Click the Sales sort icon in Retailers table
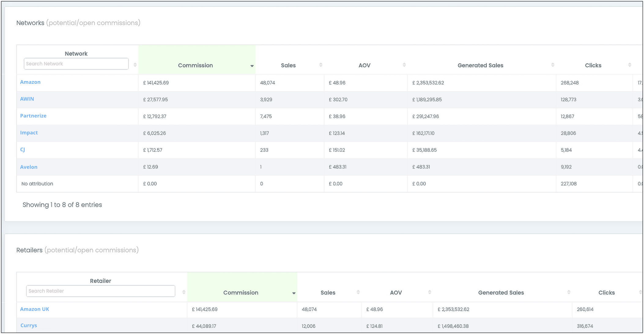Image resolution: width=644 pixels, height=334 pixels. click(x=358, y=292)
